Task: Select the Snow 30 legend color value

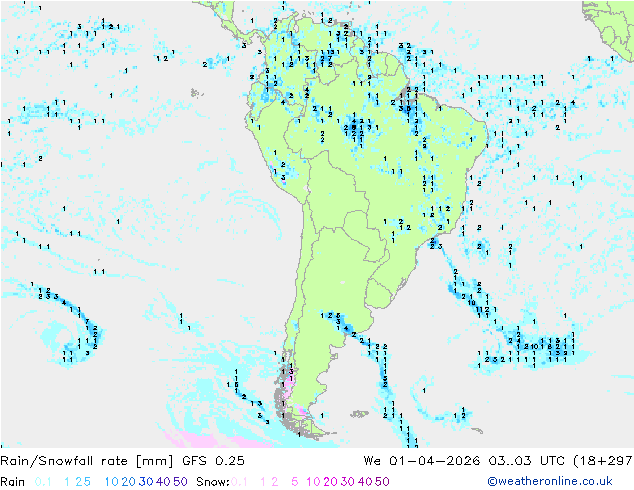Action: click(x=348, y=482)
